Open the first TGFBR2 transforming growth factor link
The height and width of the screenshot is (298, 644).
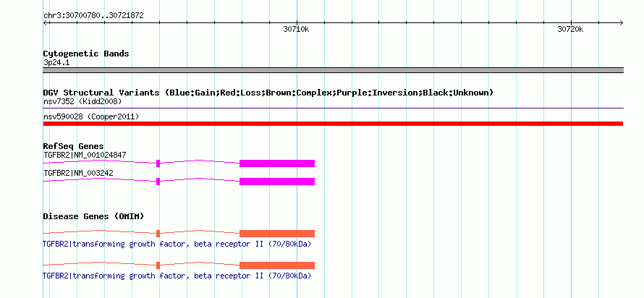tap(177, 244)
